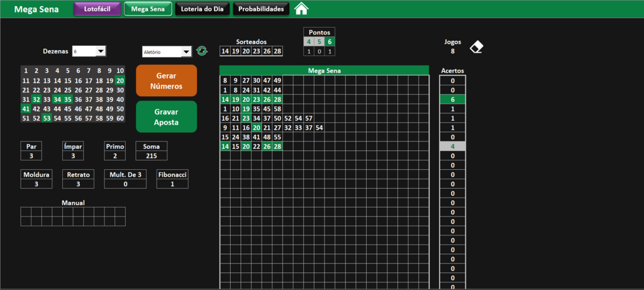Viewport: 644px width, 290px height.
Task: Click the home icon in the top bar
Action: (301, 9)
